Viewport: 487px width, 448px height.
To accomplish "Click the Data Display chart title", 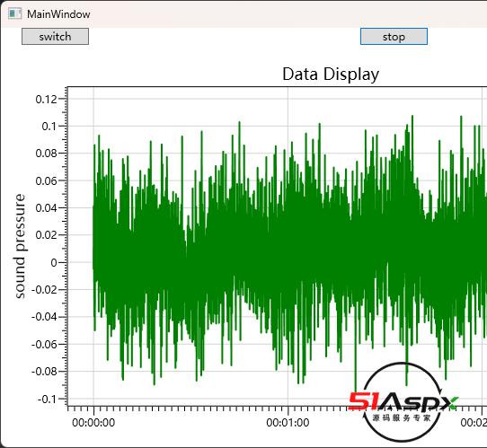I will (x=331, y=75).
